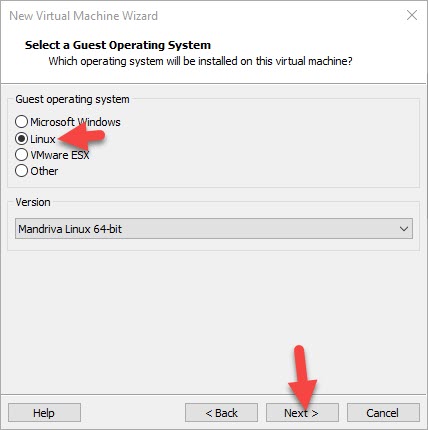Select the Microsoft Windows radio button
Viewport: 428px width, 430px height.
click(21, 122)
